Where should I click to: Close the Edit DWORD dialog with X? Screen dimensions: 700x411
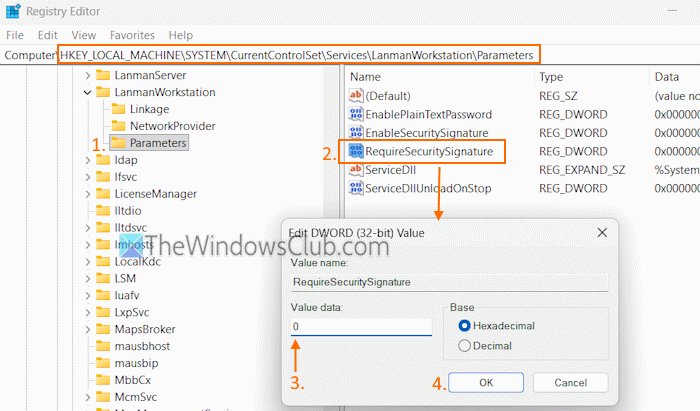point(602,232)
